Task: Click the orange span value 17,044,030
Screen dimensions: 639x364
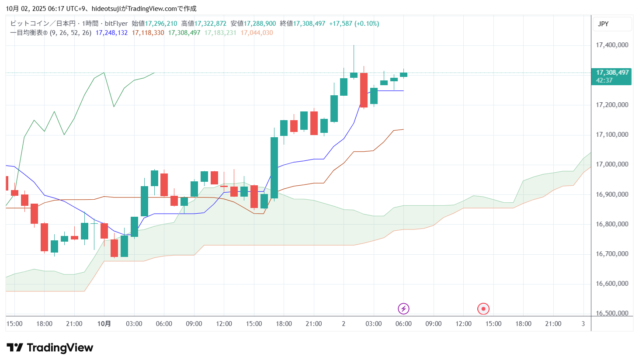Action: click(x=257, y=33)
